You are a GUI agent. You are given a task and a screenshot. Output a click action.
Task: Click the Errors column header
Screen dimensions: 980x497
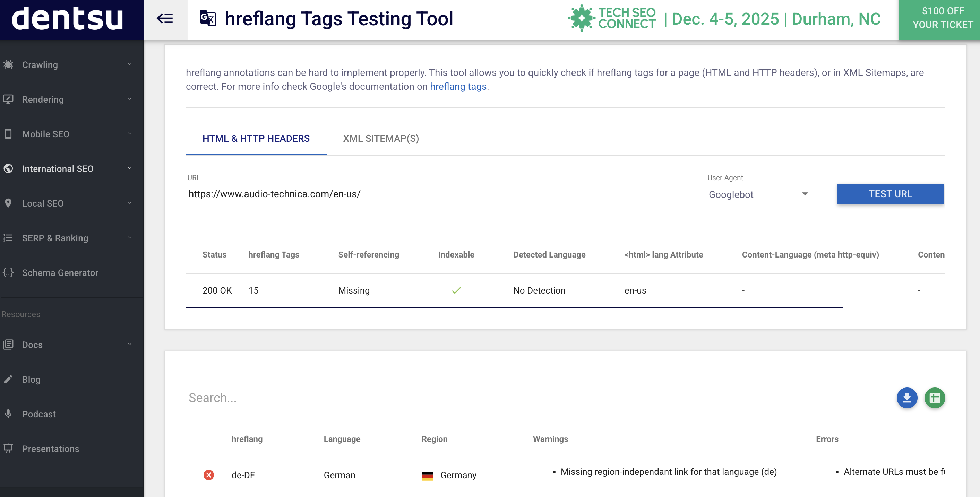tap(827, 439)
